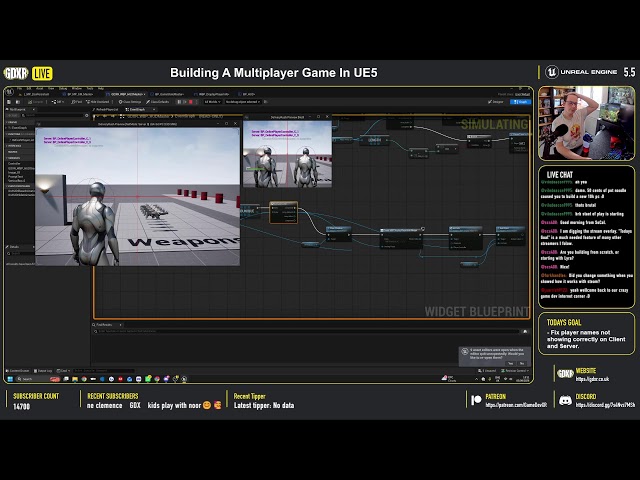The image size is (640, 480).
Task: Switch to the Graph view
Action: [x=520, y=102]
